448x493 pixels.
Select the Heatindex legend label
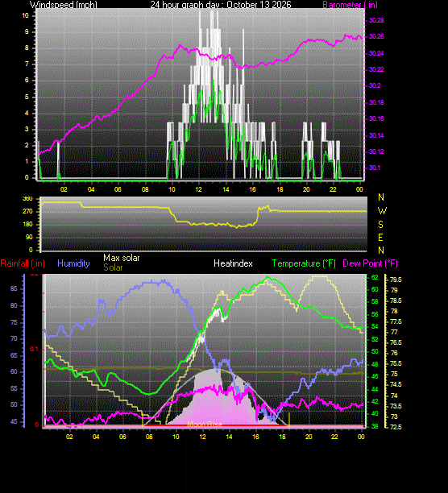coord(233,263)
